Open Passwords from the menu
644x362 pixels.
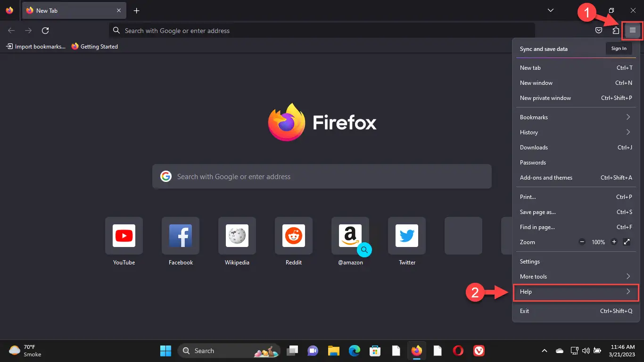pyautogui.click(x=576, y=163)
